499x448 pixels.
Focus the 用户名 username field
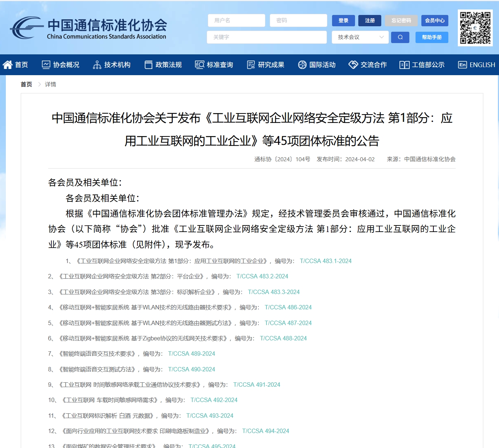click(x=236, y=20)
